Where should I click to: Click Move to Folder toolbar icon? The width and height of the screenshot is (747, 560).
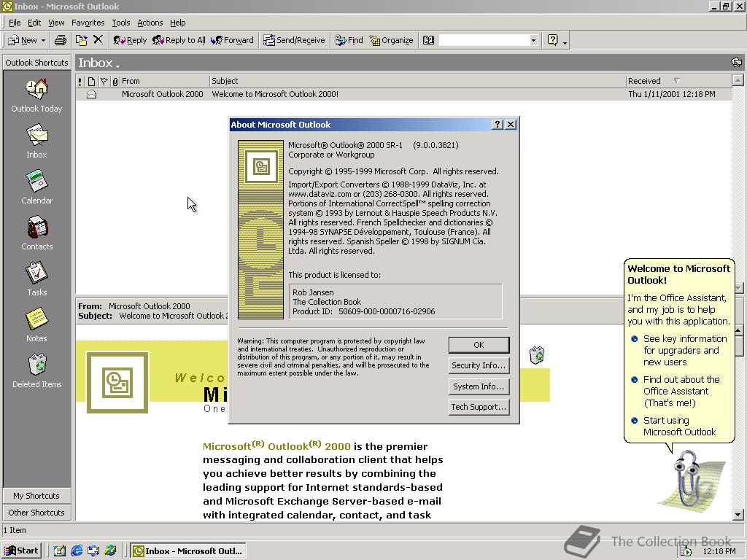point(82,40)
